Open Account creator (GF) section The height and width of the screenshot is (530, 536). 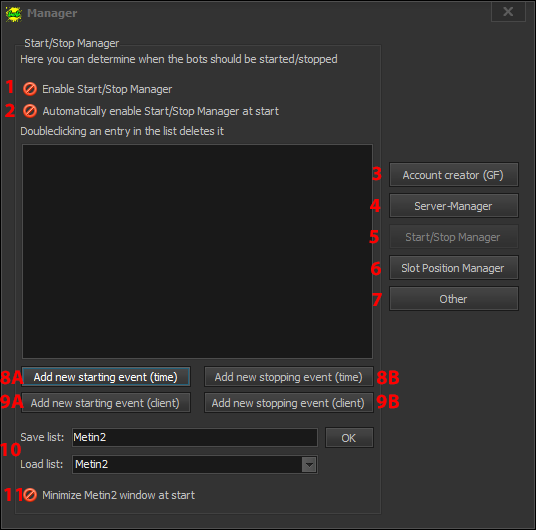(454, 175)
